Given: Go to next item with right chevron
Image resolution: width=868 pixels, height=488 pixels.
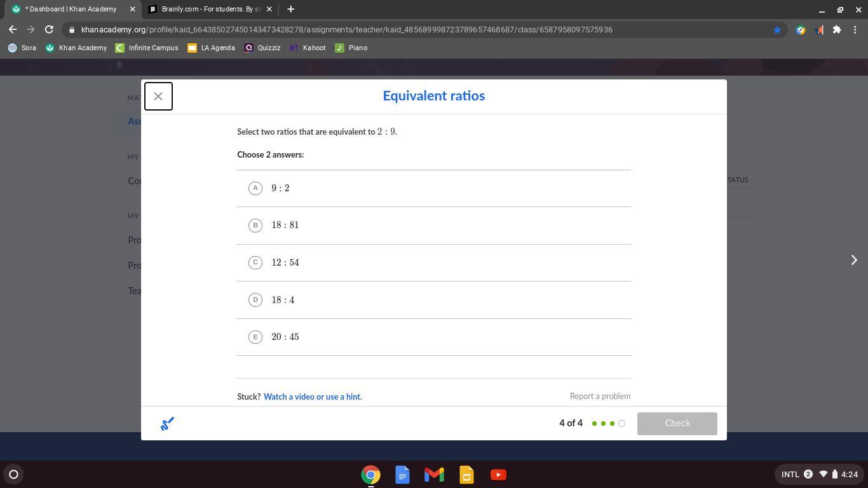Looking at the screenshot, I should tap(854, 260).
